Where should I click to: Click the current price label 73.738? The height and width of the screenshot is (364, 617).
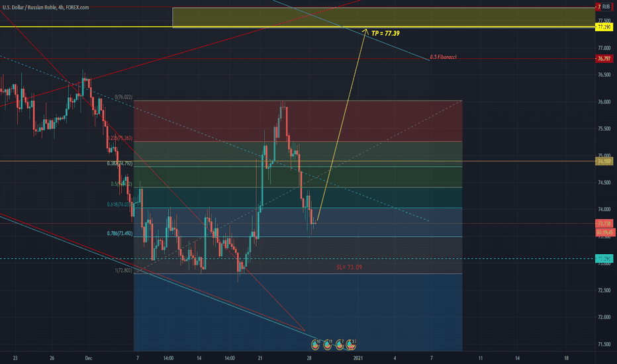pyautogui.click(x=604, y=223)
